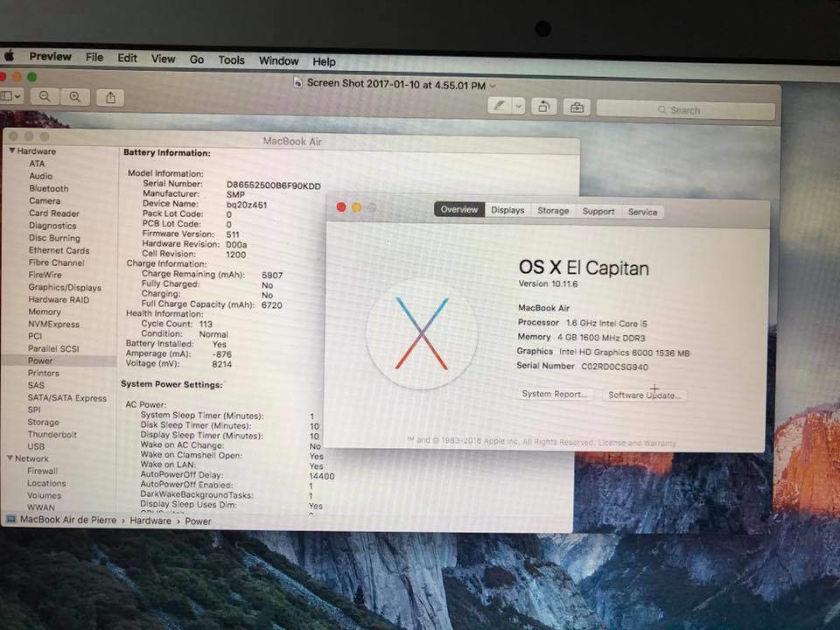Image resolution: width=840 pixels, height=630 pixels.
Task: Switch to the Support tab
Action: [598, 211]
